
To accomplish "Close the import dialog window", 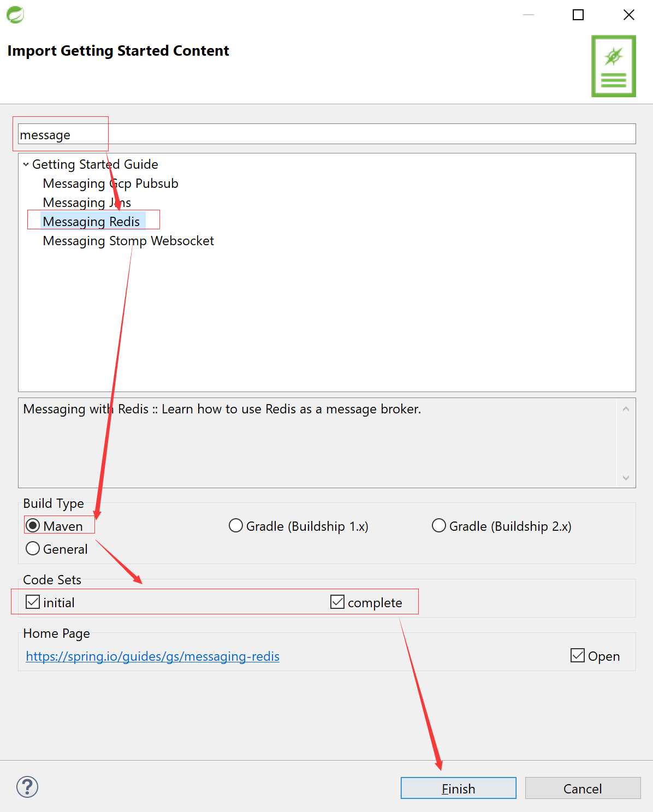I will [629, 15].
